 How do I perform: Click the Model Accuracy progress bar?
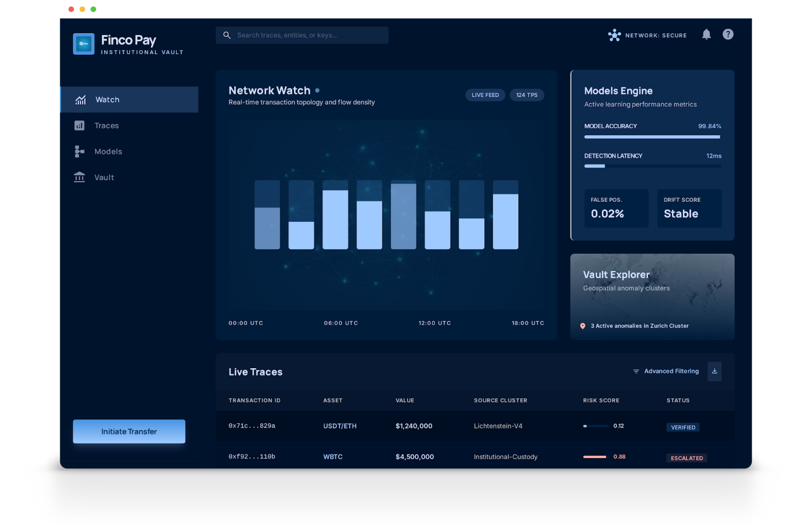point(652,137)
